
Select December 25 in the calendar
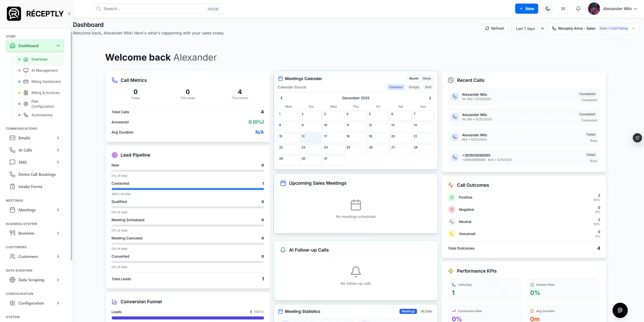tap(356, 149)
